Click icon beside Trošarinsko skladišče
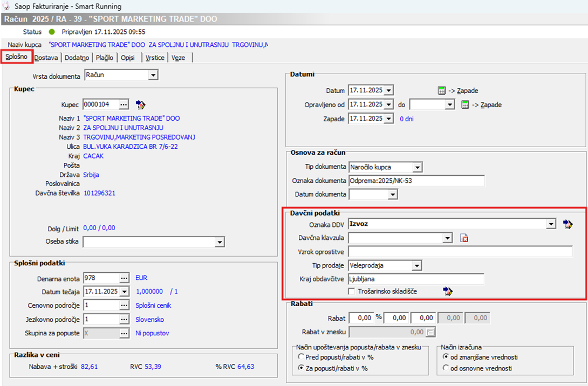The image size is (588, 386). (x=447, y=291)
